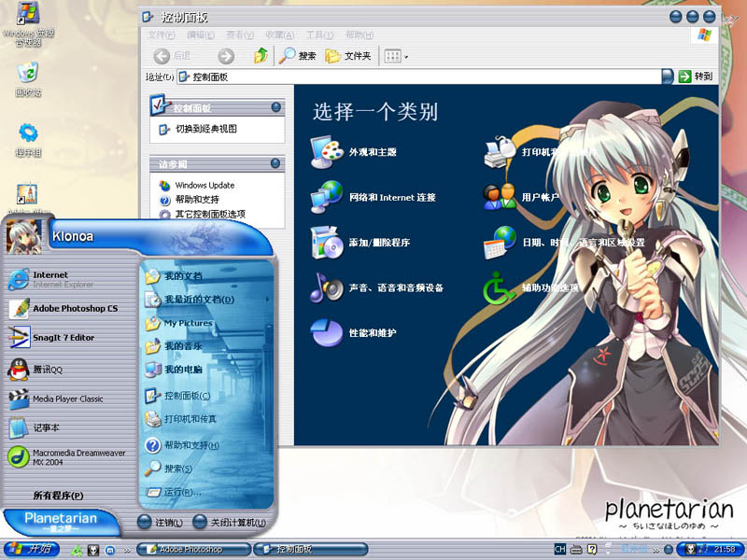
Task: Open My Pictures in Start menu
Action: coord(206,323)
